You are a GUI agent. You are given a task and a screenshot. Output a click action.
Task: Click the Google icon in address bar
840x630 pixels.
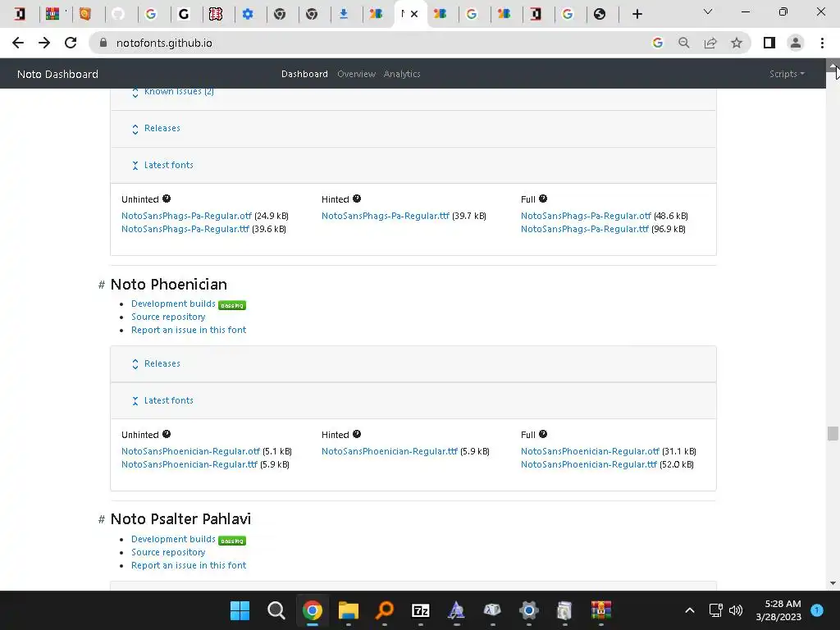coord(657,43)
